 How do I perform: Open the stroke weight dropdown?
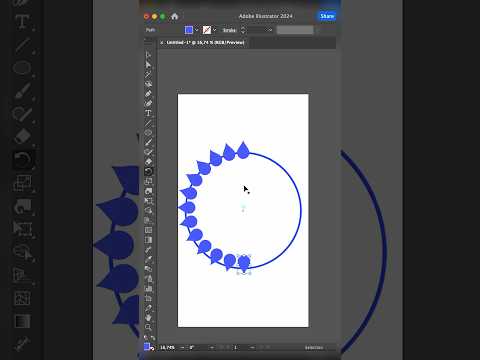coord(270,30)
